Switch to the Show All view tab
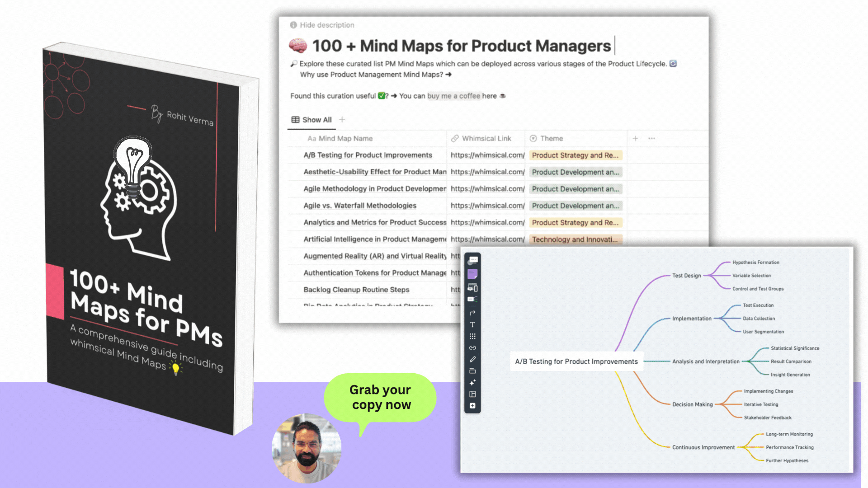This screenshot has width=868, height=488. point(312,120)
